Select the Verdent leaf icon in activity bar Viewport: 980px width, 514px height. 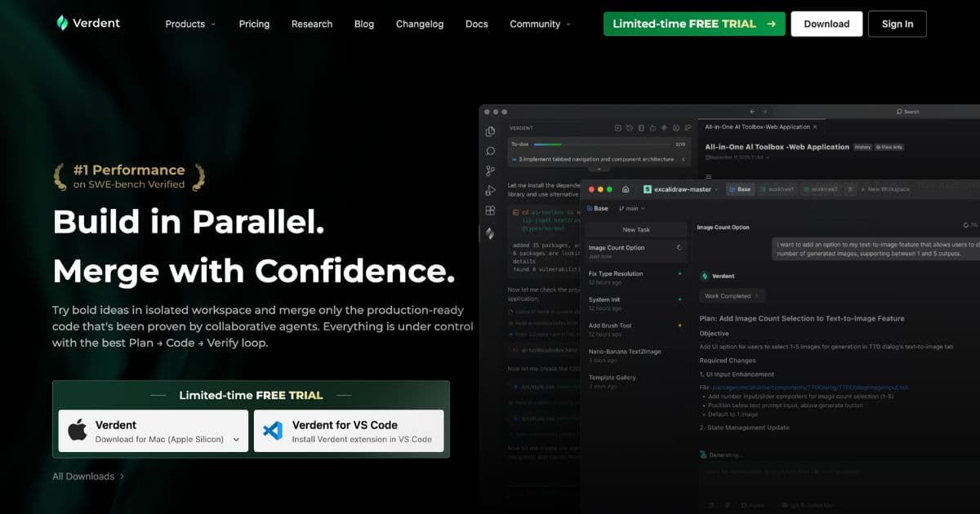pyautogui.click(x=490, y=233)
